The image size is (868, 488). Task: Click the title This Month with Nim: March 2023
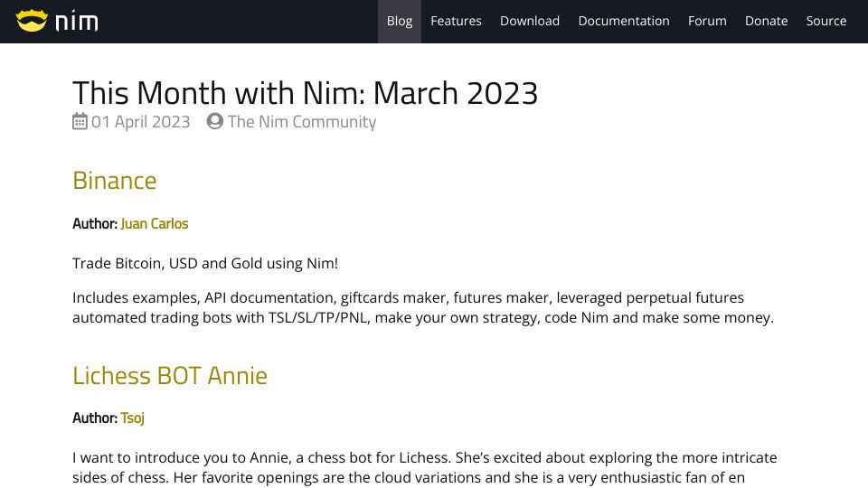[x=305, y=92]
